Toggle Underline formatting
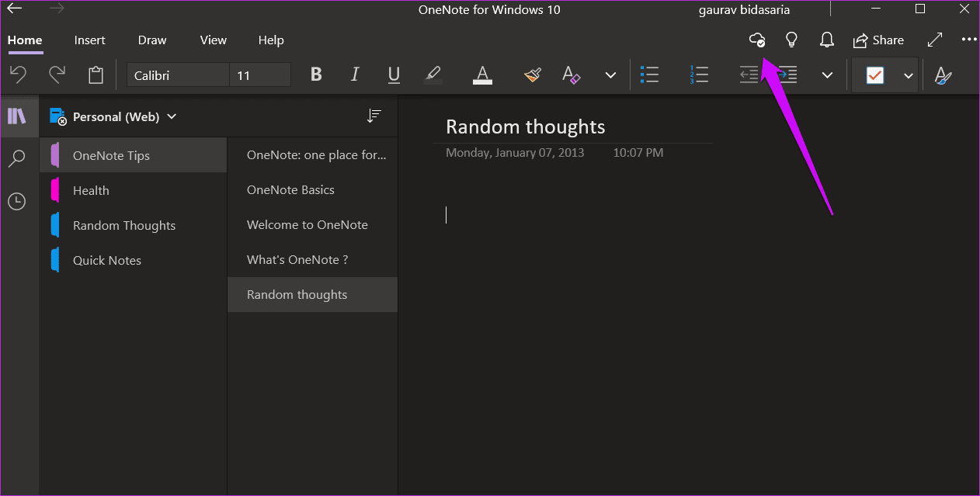This screenshot has width=980, height=496. [394, 75]
